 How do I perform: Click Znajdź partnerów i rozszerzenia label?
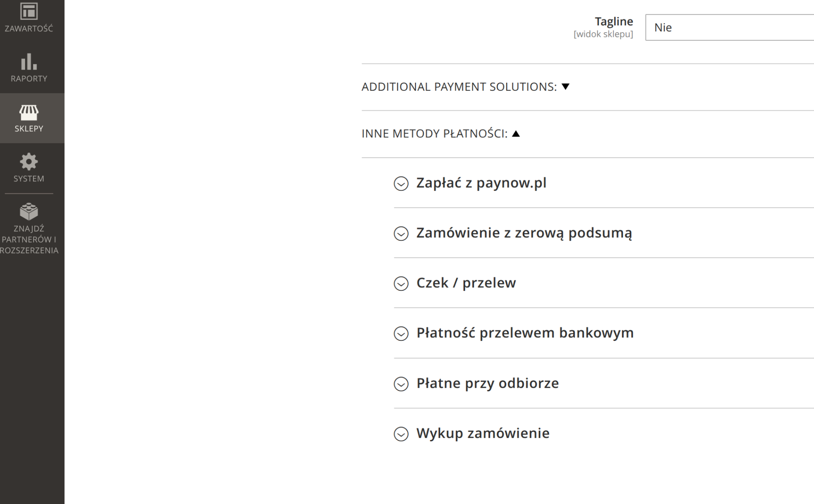[x=29, y=239]
